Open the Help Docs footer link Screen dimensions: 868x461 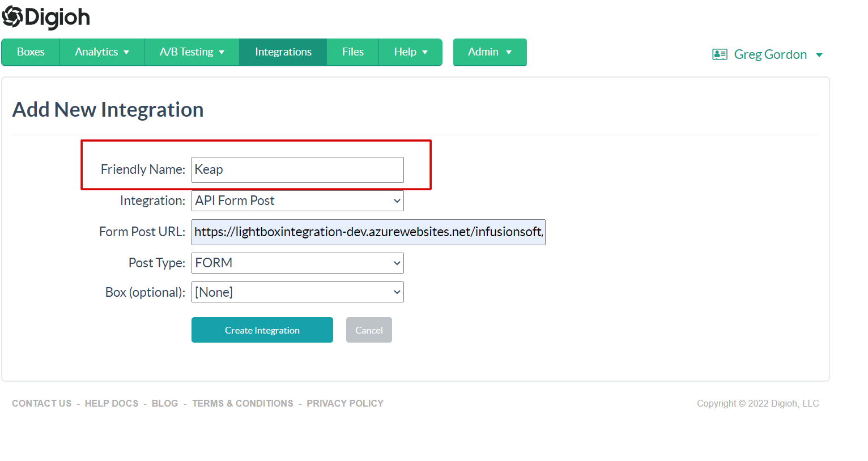[x=112, y=403]
